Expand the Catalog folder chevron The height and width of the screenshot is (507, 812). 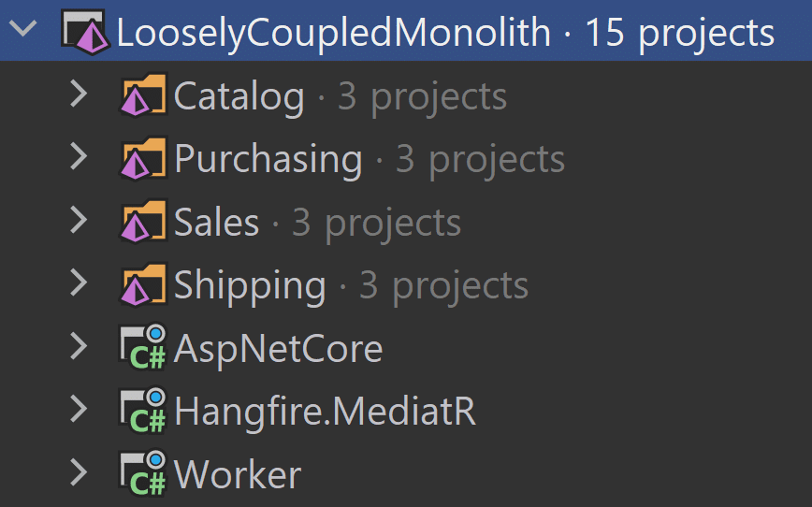79,94
